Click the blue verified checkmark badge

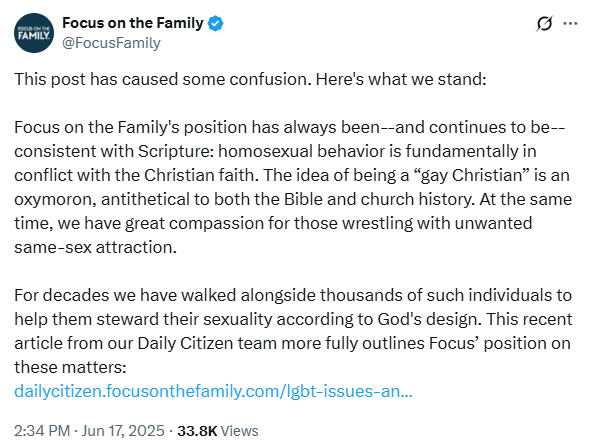coord(216,23)
